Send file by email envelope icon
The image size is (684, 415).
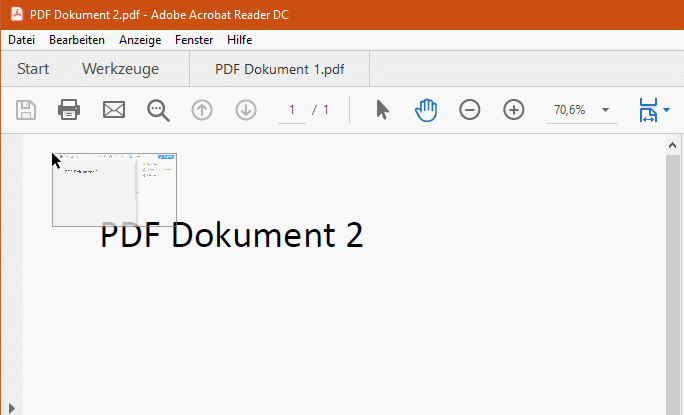coord(114,110)
